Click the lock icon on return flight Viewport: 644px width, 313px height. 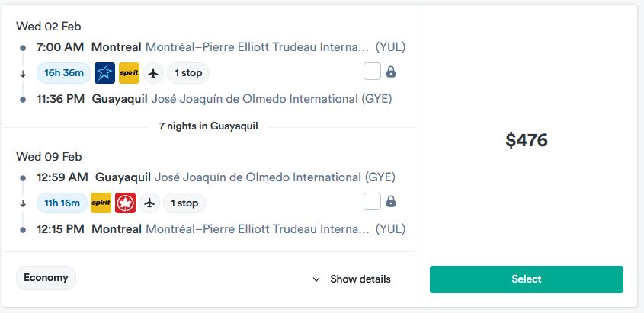tap(391, 201)
